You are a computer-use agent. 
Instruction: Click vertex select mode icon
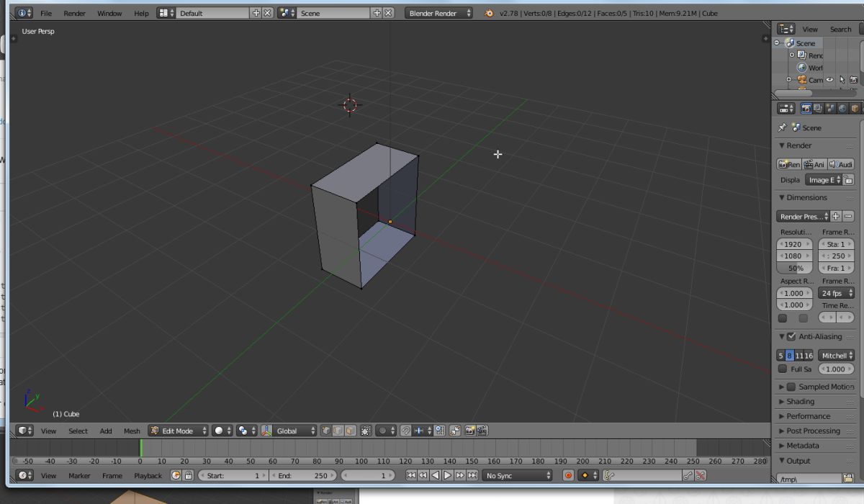click(326, 431)
